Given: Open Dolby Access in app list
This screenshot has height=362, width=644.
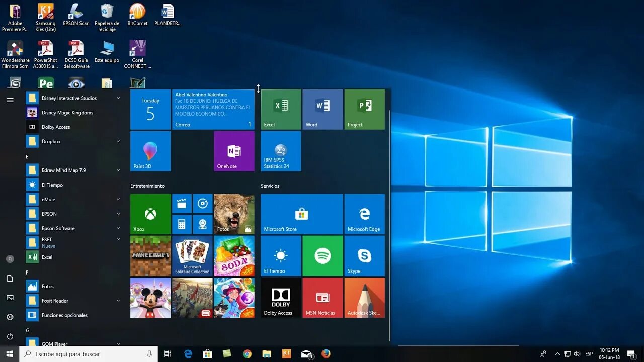Looking at the screenshot, I should coord(74,127).
